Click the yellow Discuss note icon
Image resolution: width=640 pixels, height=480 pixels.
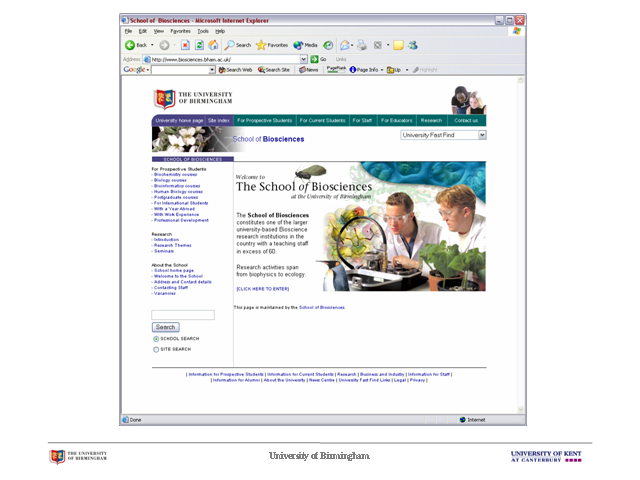pos(398,45)
